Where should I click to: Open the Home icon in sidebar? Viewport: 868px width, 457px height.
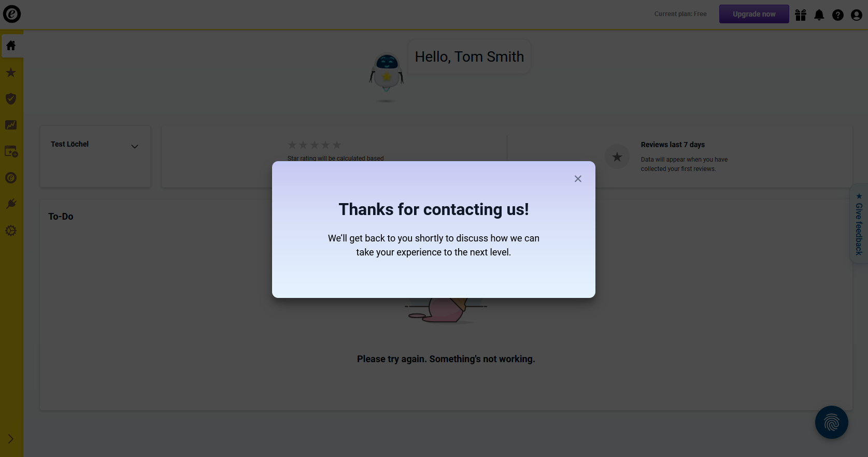(11, 46)
